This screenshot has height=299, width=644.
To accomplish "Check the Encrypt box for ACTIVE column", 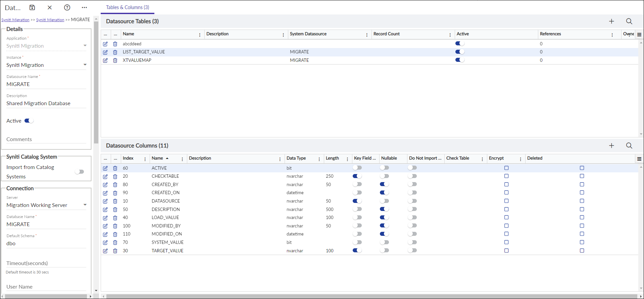I will [506, 168].
